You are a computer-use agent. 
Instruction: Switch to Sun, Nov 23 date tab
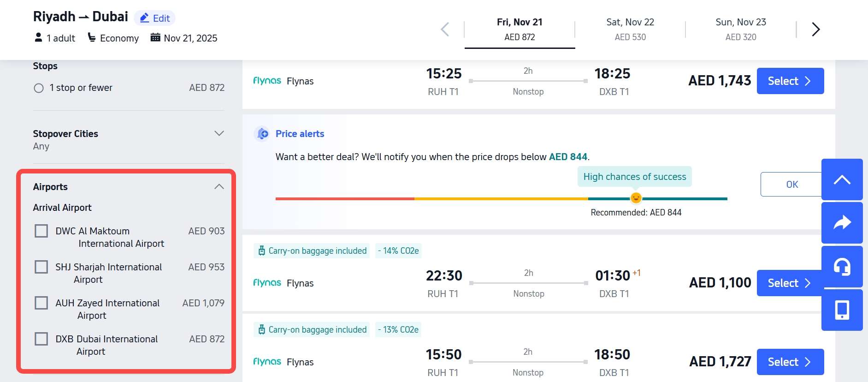[x=740, y=29]
